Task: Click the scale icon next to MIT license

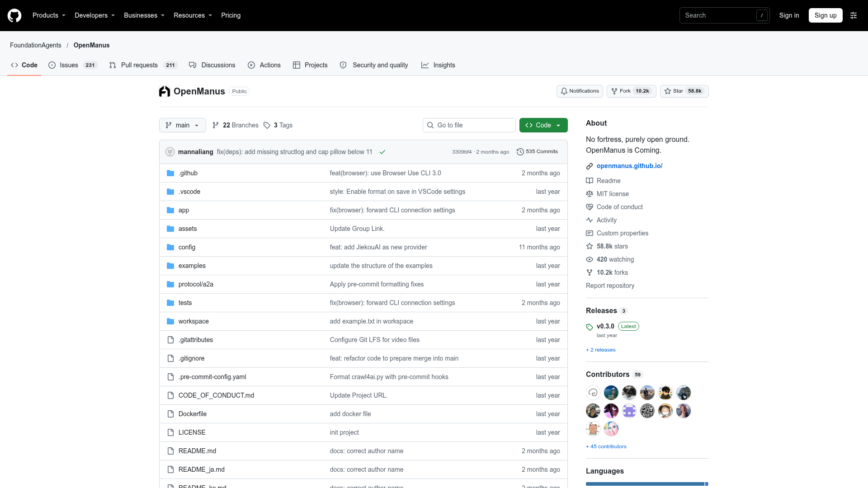Action: click(x=590, y=194)
